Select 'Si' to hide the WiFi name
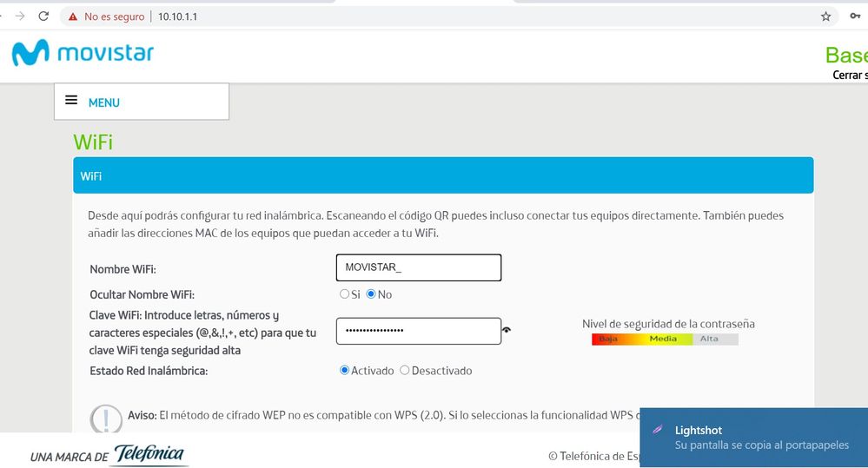Image resolution: width=868 pixels, height=468 pixels. (344, 294)
